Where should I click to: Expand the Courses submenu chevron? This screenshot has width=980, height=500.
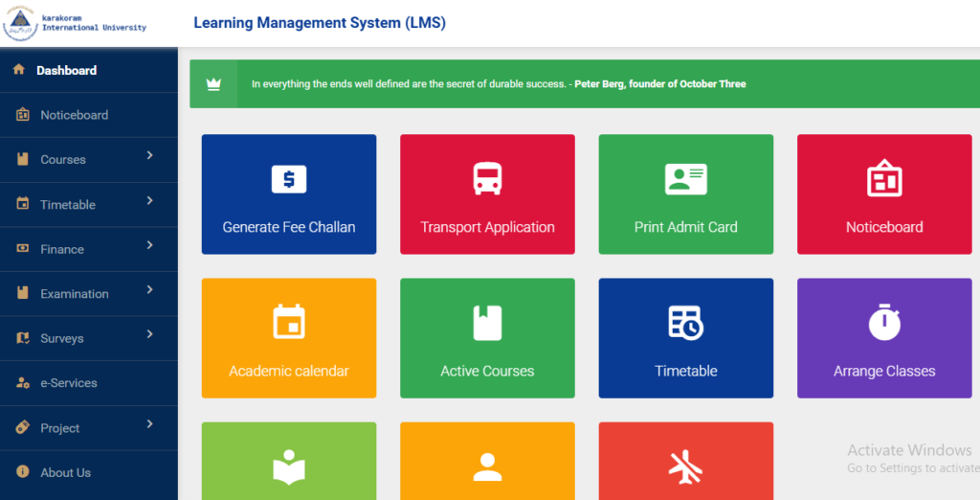[x=150, y=155]
